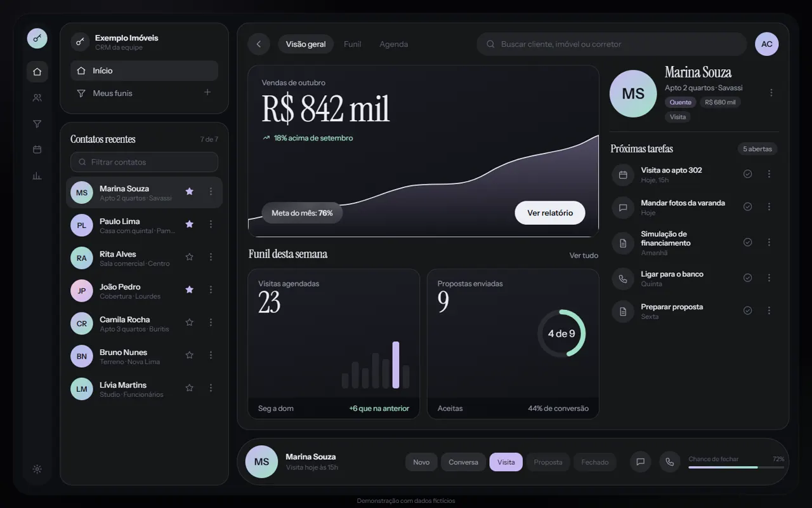Open the contacts icon in the left rail
812x508 pixels.
click(37, 98)
